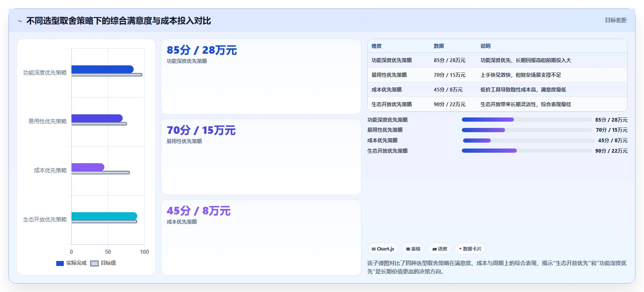This screenshot has width=644, height=292.
Task: Click the large card value 85分 / 28万元
Action: tap(202, 50)
